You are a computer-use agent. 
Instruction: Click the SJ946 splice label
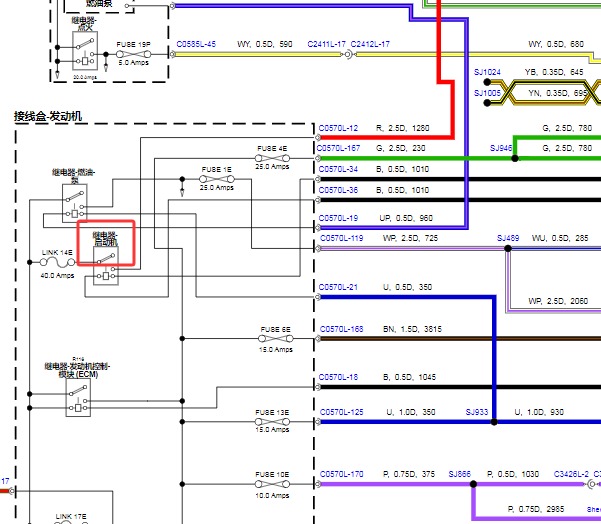(501, 148)
